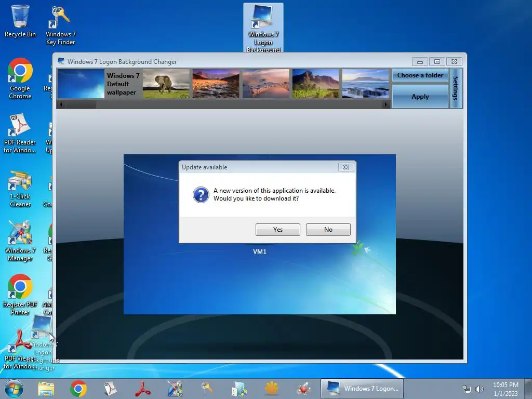Open the Key Finder taskbar icon
This screenshot has width=532, height=399.
pyautogui.click(x=207, y=388)
